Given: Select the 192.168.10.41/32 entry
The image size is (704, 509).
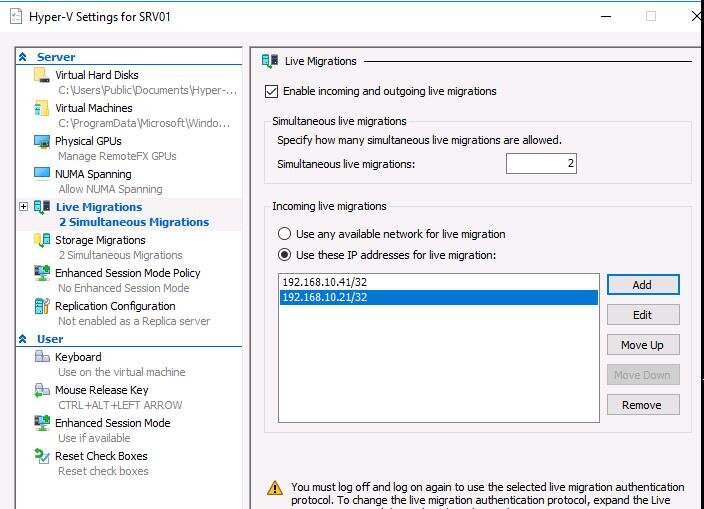Looking at the screenshot, I should 439,282.
